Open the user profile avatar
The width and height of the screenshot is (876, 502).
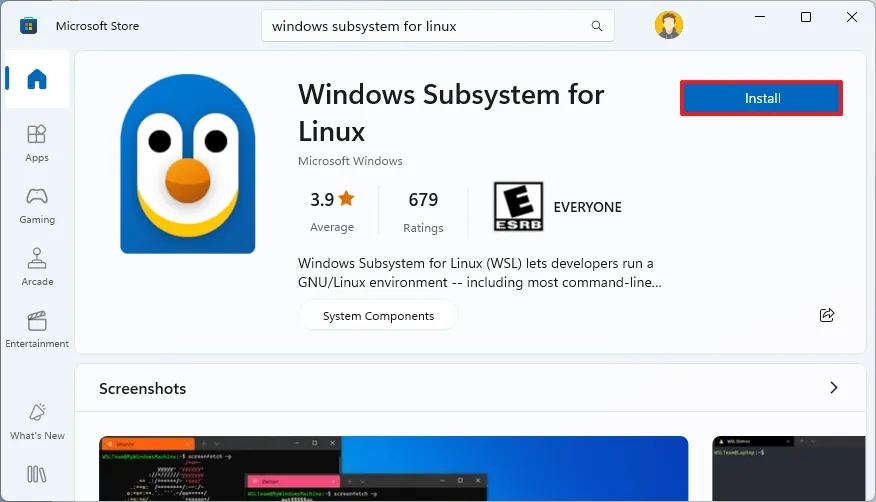click(669, 25)
